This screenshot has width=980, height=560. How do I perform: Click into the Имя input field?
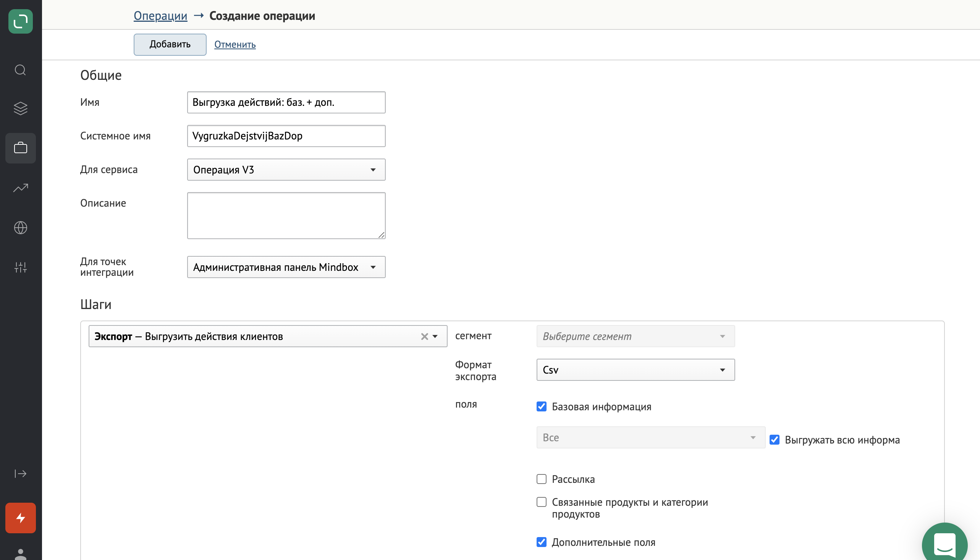(x=286, y=102)
